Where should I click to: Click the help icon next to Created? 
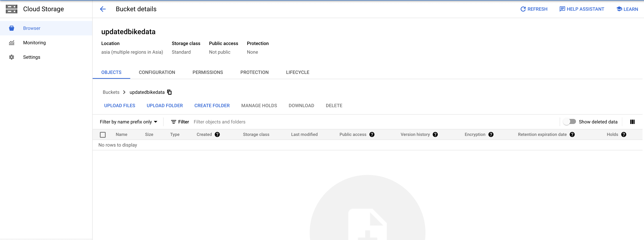pos(217,135)
